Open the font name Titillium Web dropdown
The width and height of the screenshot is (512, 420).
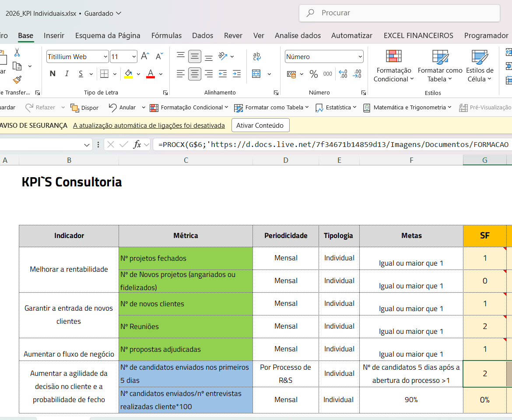[x=105, y=57]
